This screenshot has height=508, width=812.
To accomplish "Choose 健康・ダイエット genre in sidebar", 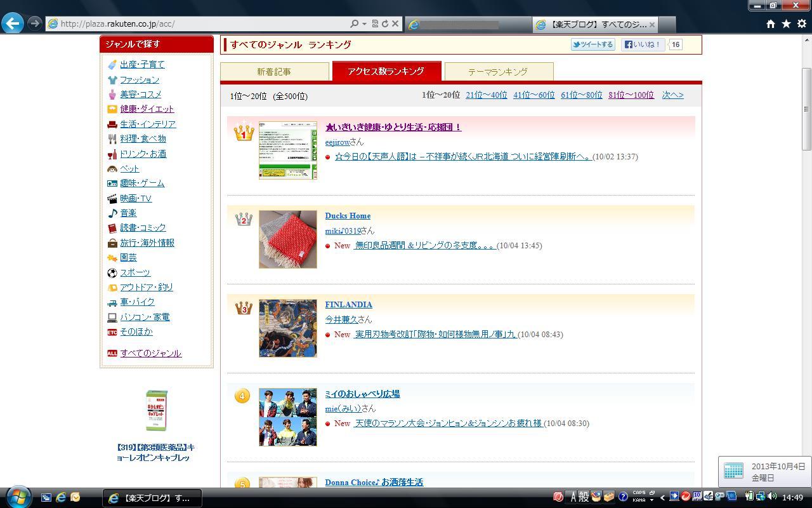I will click(x=147, y=109).
